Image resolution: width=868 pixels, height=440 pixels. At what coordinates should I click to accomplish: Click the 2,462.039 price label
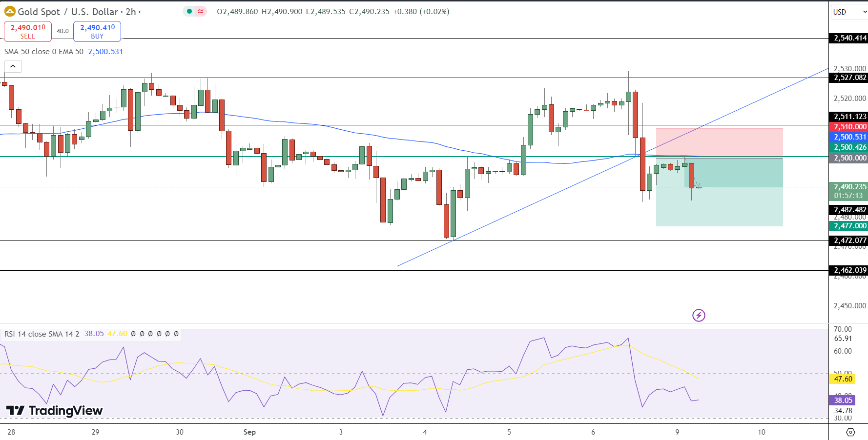848,270
